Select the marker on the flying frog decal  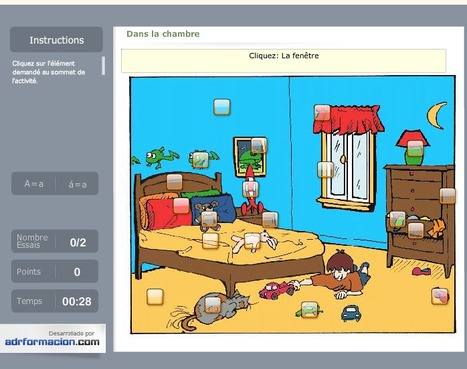pyautogui.click(x=200, y=159)
